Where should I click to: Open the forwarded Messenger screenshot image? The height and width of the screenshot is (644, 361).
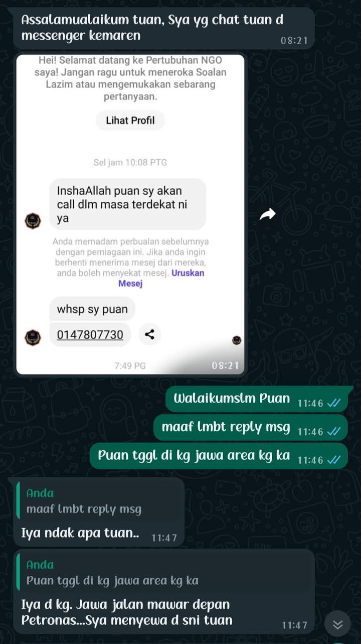pyautogui.click(x=130, y=214)
